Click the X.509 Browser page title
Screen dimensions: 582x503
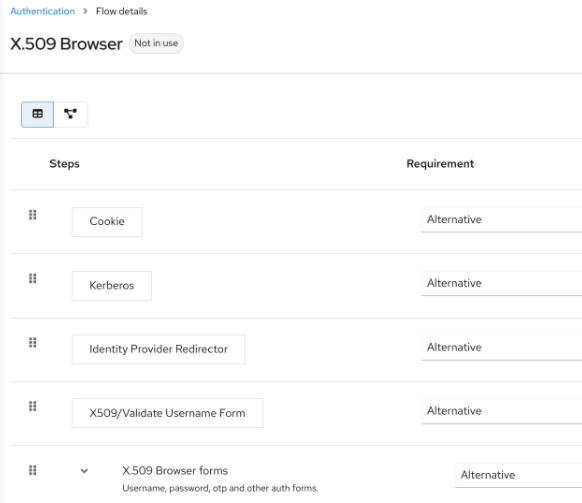(66, 44)
